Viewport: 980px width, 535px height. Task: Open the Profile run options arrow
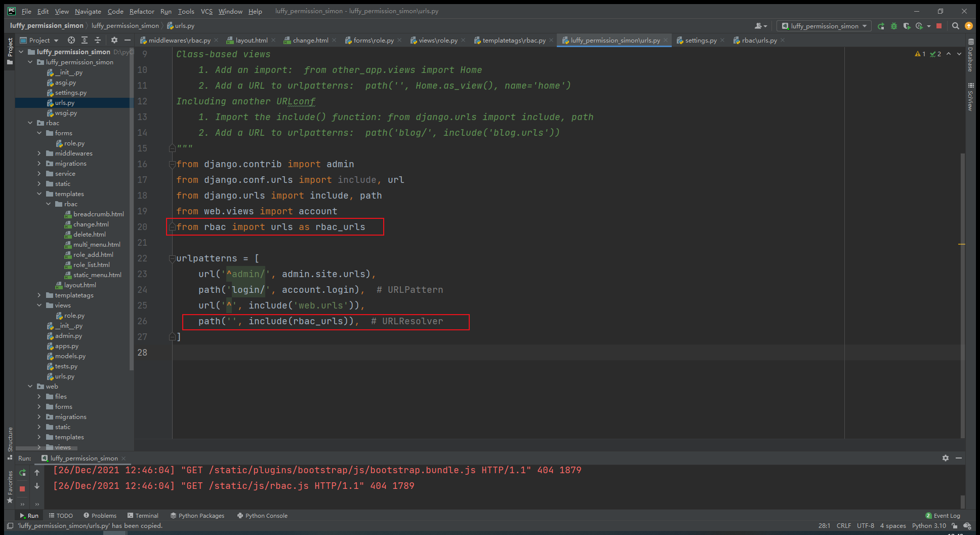pyautogui.click(x=929, y=26)
